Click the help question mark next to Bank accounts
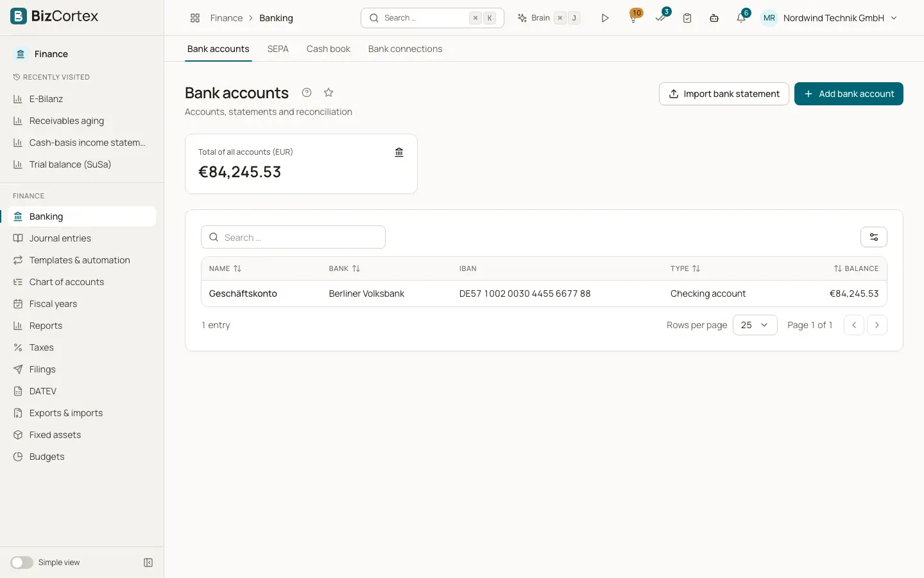This screenshot has height=578, width=924. pyautogui.click(x=307, y=92)
